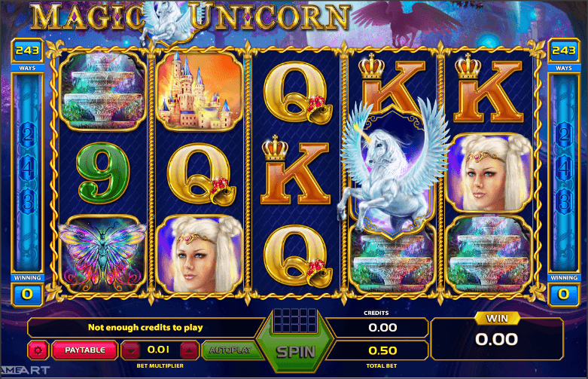588x379 pixels.
Task: Click the WIN amount display
Action: click(x=497, y=339)
